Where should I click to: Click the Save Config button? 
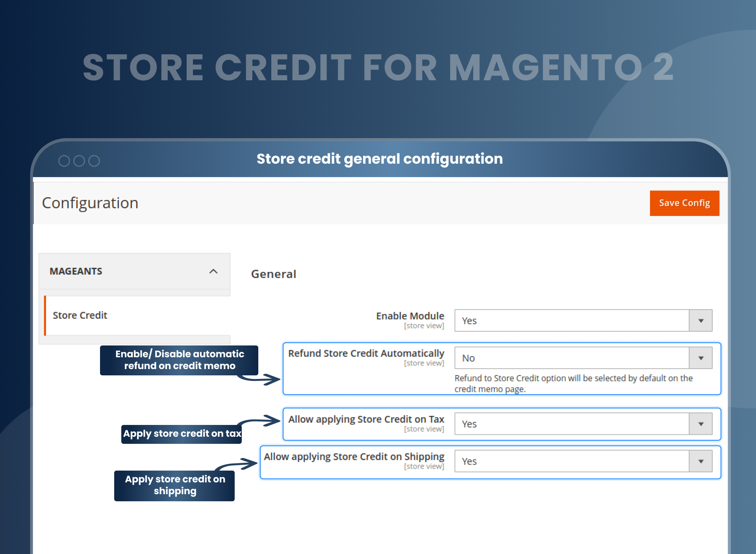click(684, 203)
